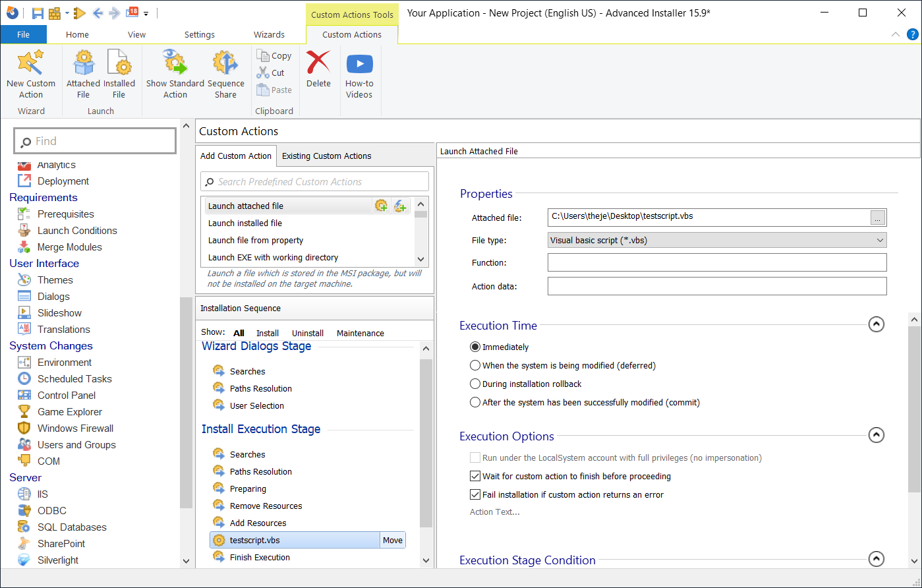Add an Installed File launch action
Screen dimensions: 922x588
(119, 74)
